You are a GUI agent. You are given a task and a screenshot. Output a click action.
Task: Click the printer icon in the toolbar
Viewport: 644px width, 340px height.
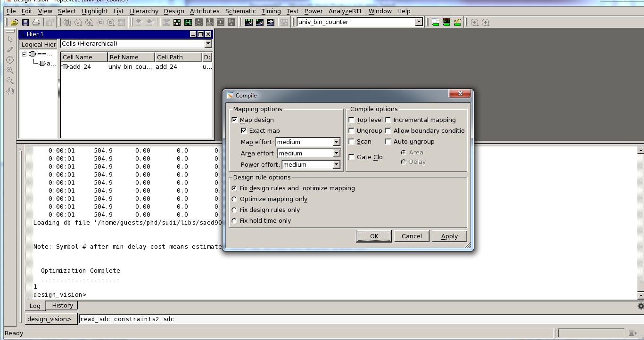click(36, 22)
